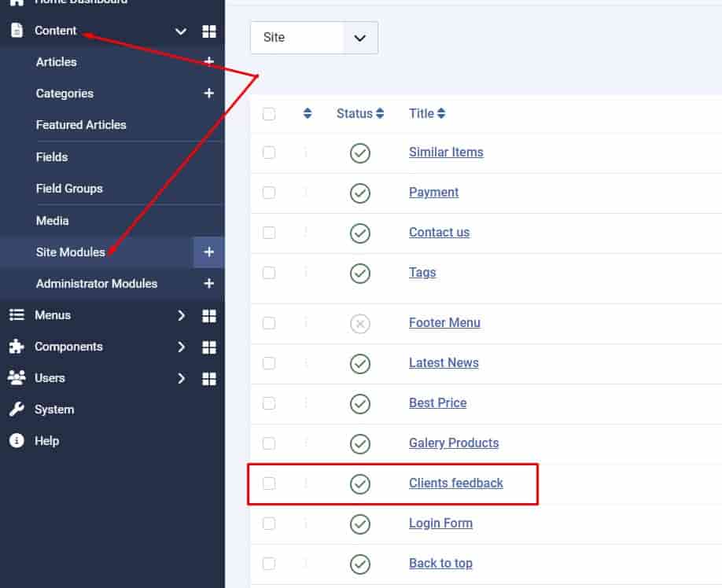Open the Login Form module link
This screenshot has width=722, height=588.
click(440, 524)
